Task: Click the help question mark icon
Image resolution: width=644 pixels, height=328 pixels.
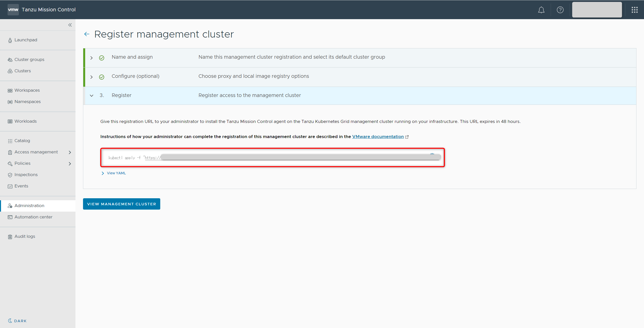Action: point(560,10)
